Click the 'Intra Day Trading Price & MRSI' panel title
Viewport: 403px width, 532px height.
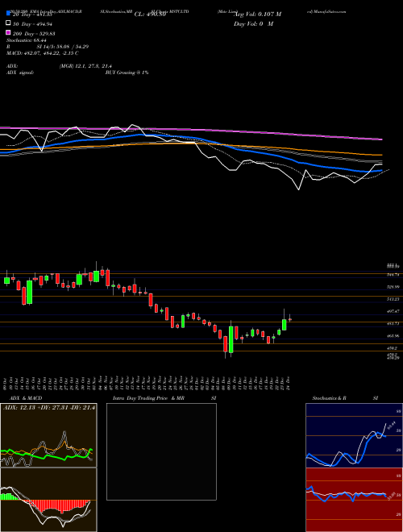[x=164, y=398]
